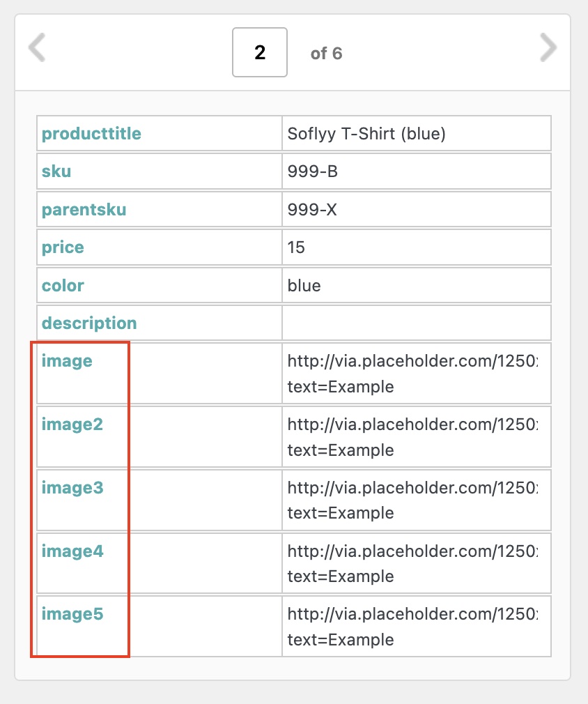Select the image field inside the red highlight
The image size is (588, 704).
[66, 361]
